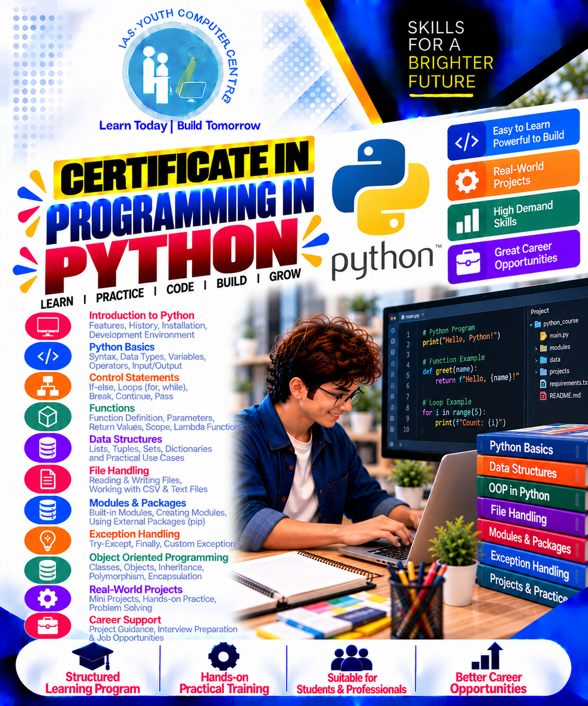This screenshot has height=706, width=588.
Task: Click the graduation cap icon above Structured Learning Program
Action: (x=92, y=656)
